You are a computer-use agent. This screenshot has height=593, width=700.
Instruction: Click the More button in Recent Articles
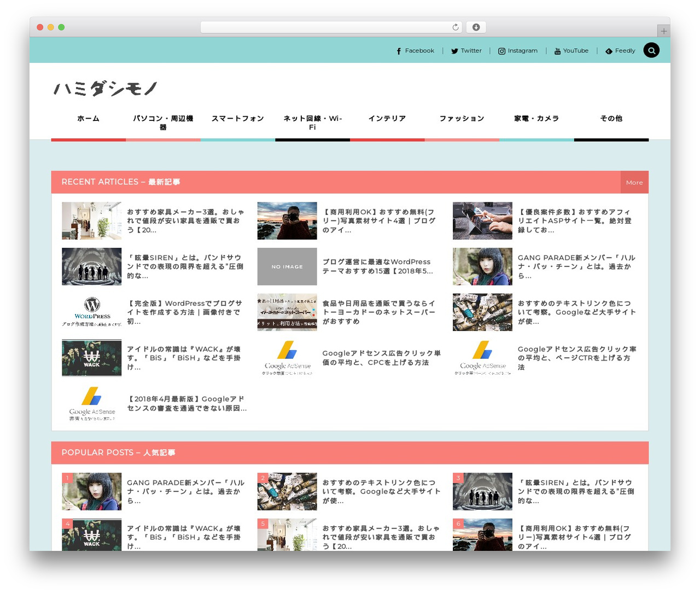click(634, 182)
